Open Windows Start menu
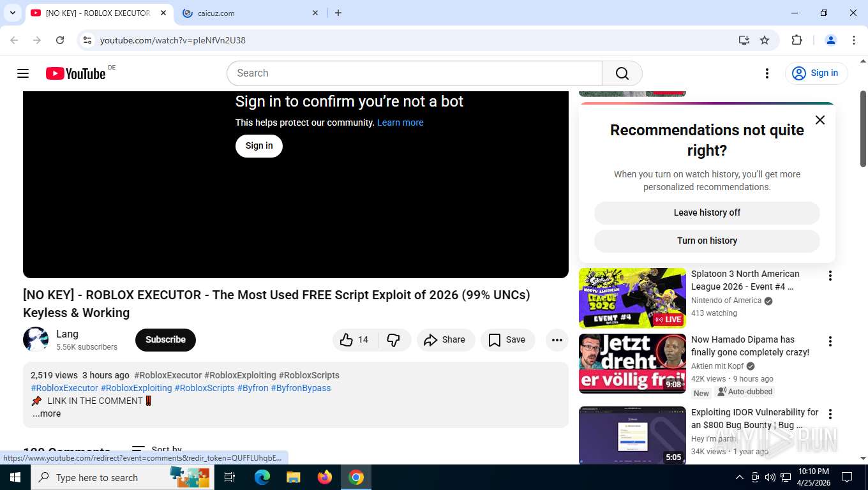The width and height of the screenshot is (868, 490). [15, 477]
